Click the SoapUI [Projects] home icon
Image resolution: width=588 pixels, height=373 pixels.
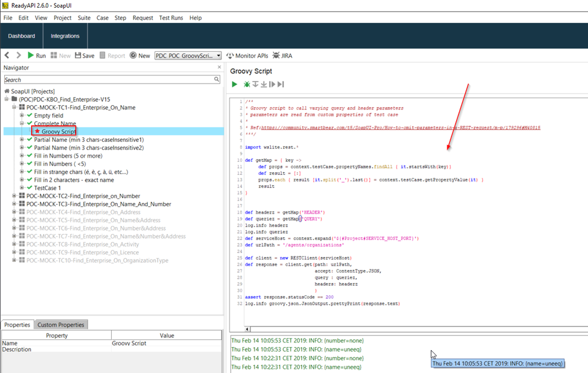7,91
